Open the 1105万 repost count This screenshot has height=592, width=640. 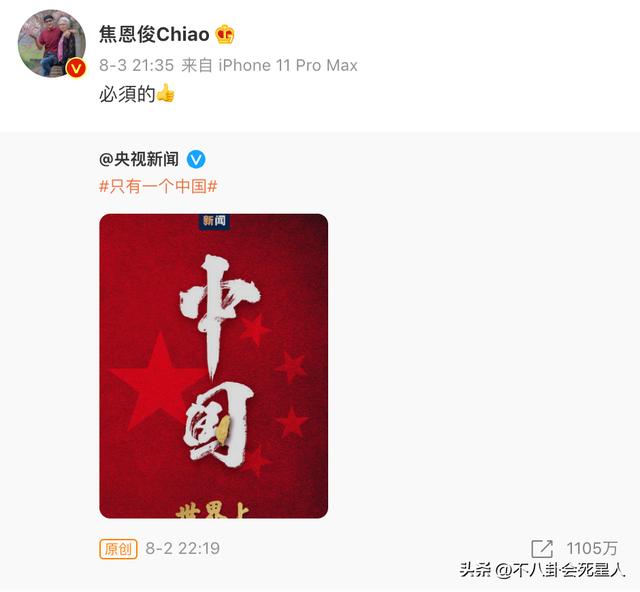(x=592, y=548)
